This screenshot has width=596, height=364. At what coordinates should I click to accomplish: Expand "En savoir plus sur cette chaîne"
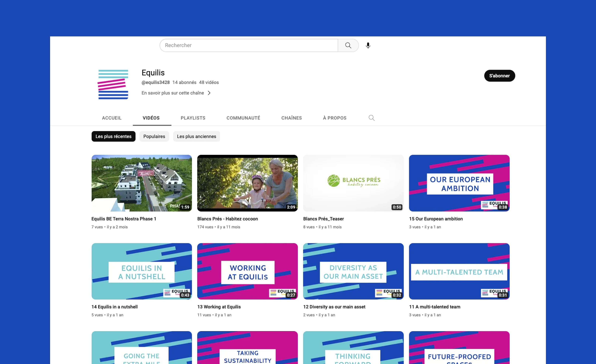[176, 93]
